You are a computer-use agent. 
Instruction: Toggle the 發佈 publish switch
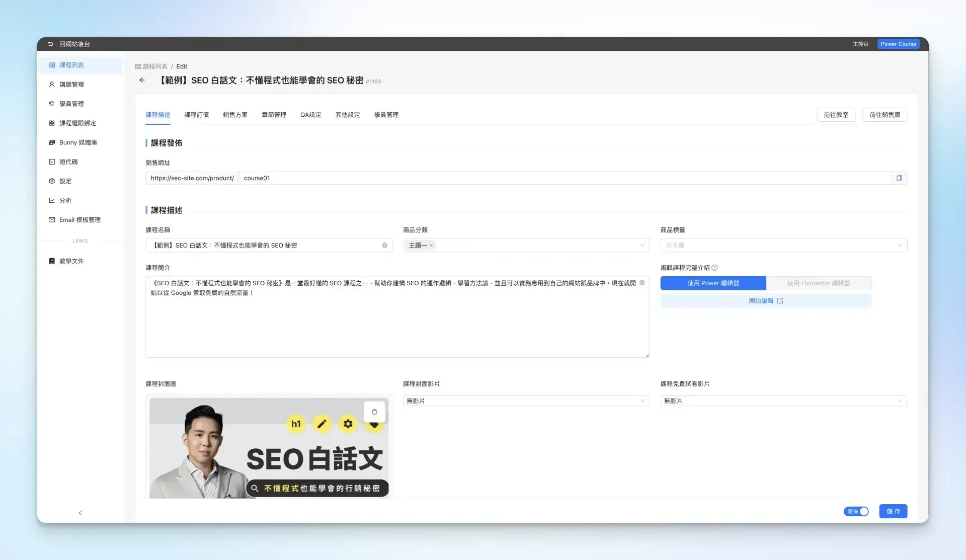[856, 511]
